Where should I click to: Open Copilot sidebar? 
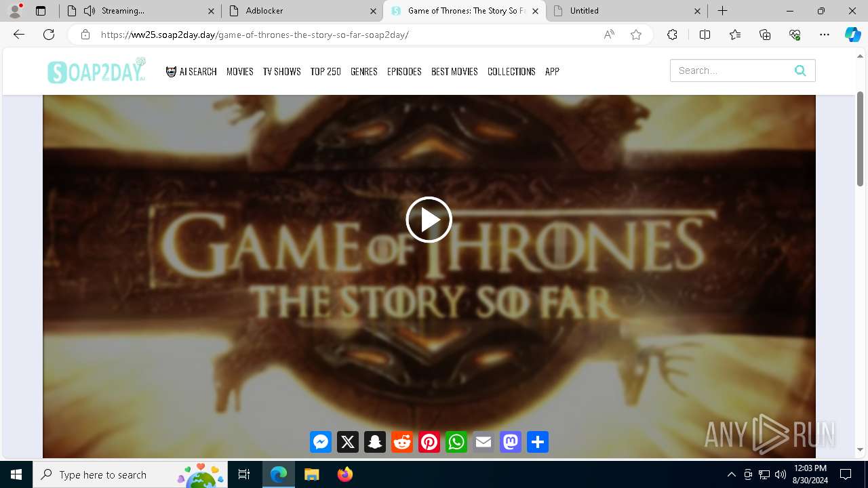pyautogui.click(x=852, y=35)
